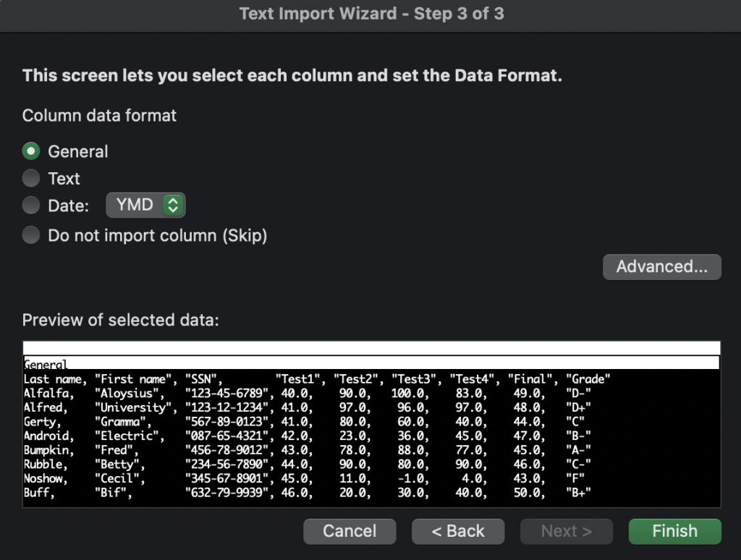Click the disabled Next button

click(567, 531)
